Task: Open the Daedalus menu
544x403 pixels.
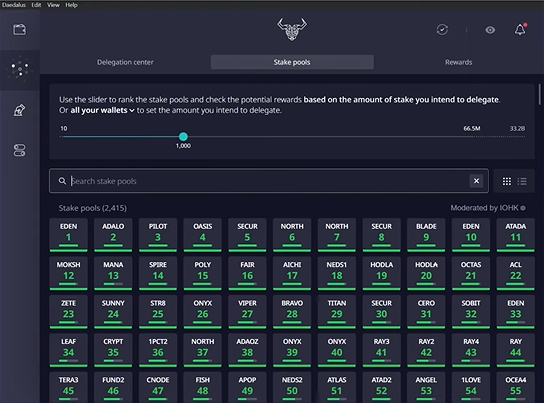Action: tap(14, 5)
